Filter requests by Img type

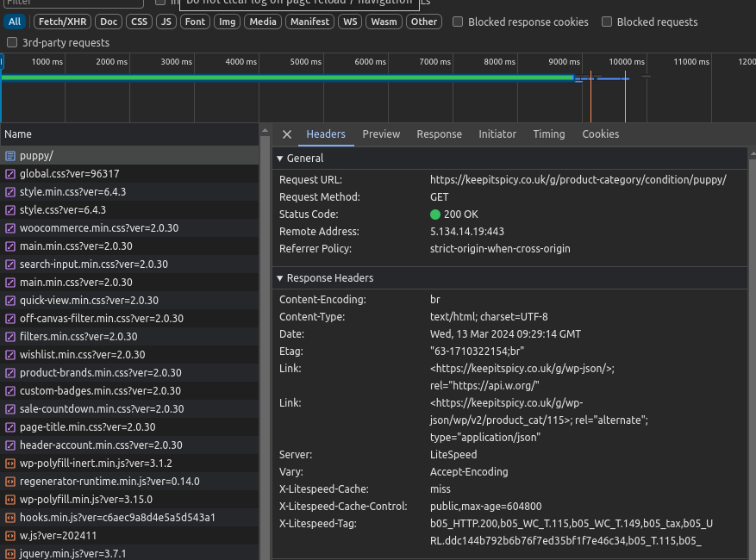[227, 22]
